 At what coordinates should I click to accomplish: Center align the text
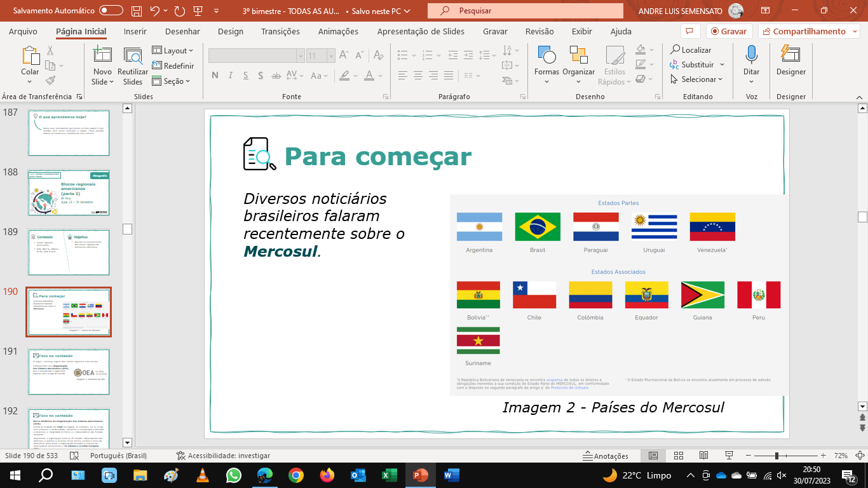click(x=417, y=76)
